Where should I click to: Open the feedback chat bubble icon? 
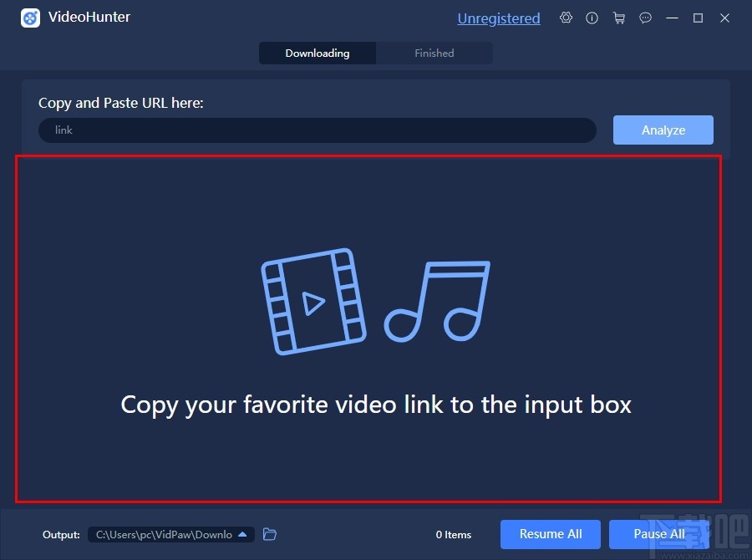[x=645, y=18]
